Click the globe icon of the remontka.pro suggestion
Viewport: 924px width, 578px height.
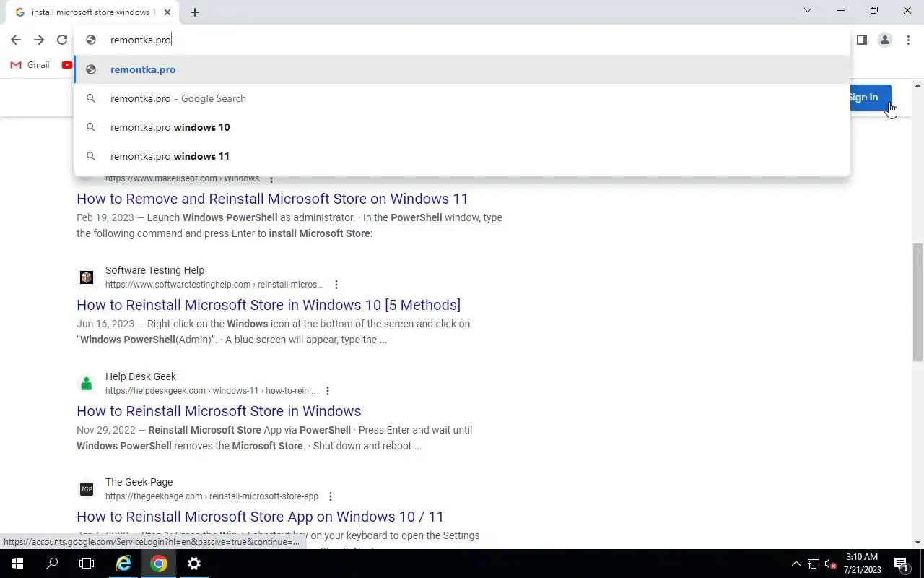pos(91,69)
